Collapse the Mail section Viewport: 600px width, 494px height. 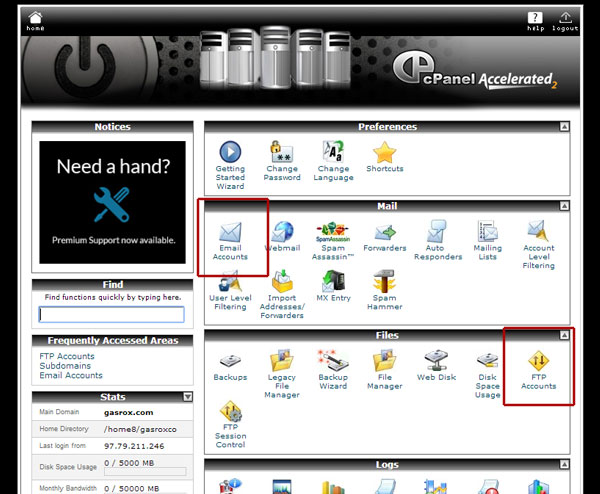tap(564, 206)
